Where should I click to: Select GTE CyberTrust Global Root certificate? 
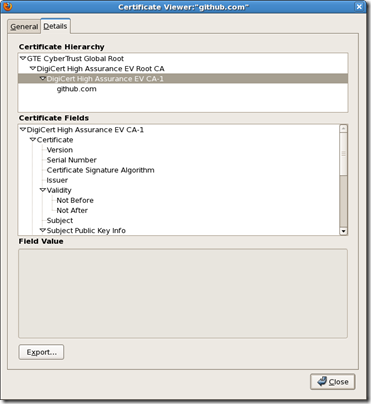[x=75, y=59]
